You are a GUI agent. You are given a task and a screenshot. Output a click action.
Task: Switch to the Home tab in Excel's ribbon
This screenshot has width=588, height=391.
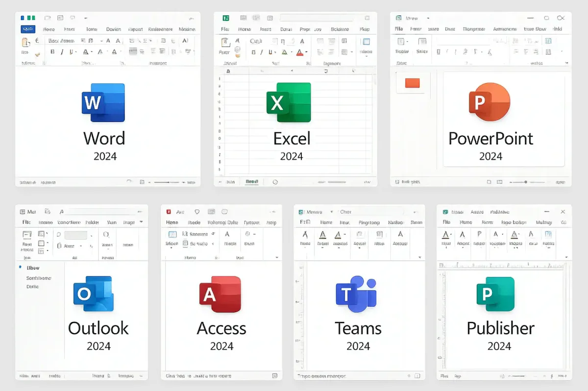245,29
